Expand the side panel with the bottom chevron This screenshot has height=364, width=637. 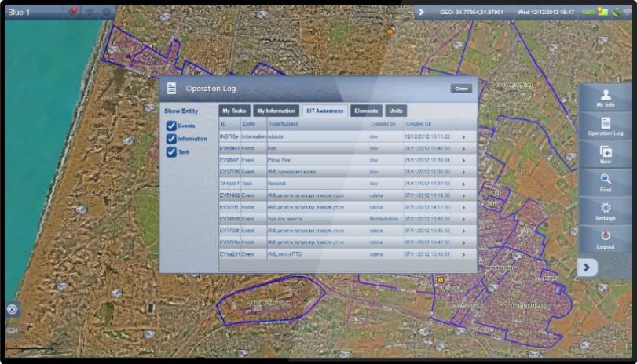587,268
